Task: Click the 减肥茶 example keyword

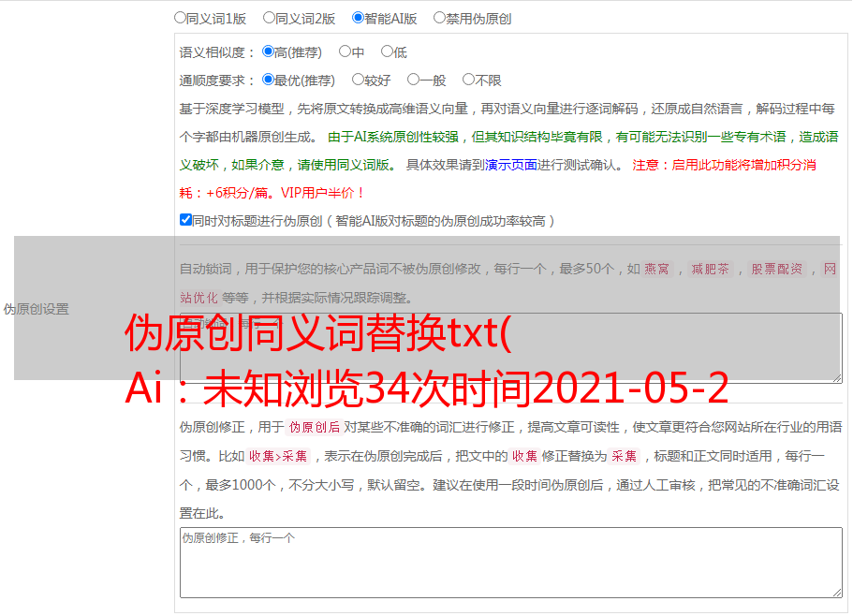Action: tap(710, 269)
